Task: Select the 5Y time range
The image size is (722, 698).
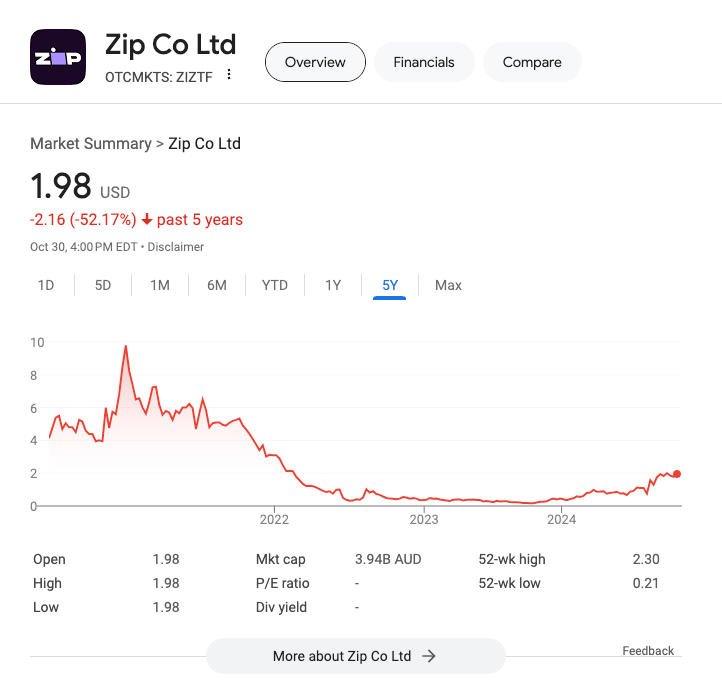Action: click(390, 285)
